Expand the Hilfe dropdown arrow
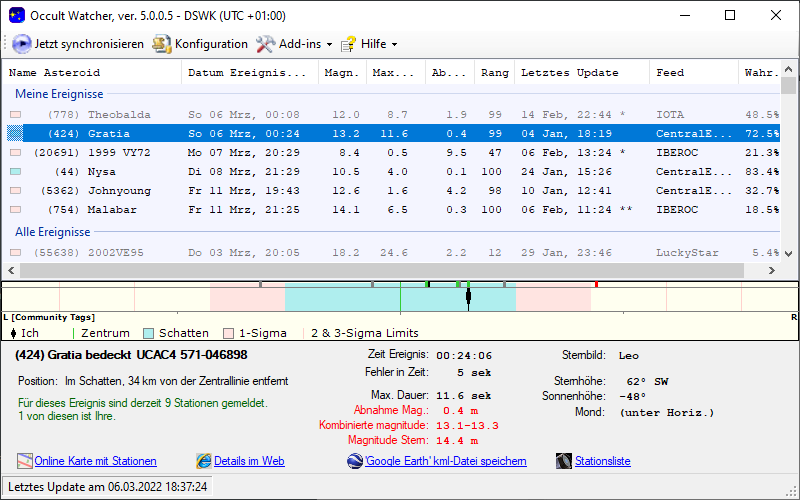The width and height of the screenshot is (800, 500). 394,45
